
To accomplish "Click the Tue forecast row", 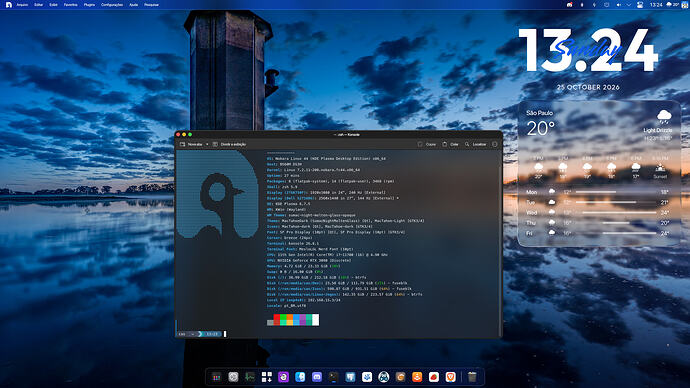I will coord(598,202).
